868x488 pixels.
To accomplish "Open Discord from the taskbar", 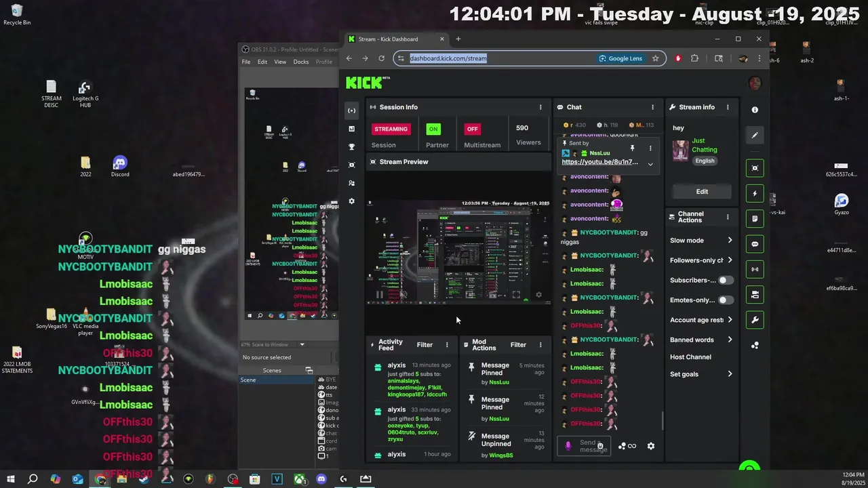I will (x=321, y=479).
